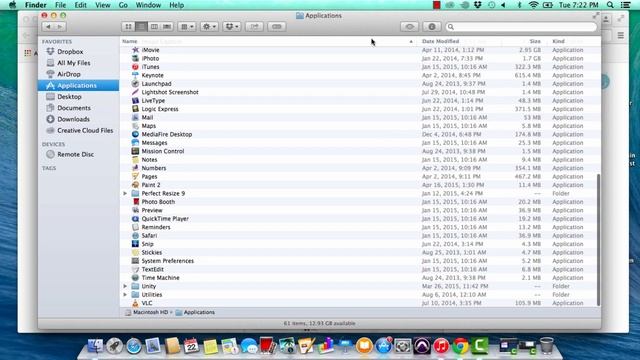This screenshot has width=640, height=360.
Task: Open the View menu
Action: [x=102, y=5]
